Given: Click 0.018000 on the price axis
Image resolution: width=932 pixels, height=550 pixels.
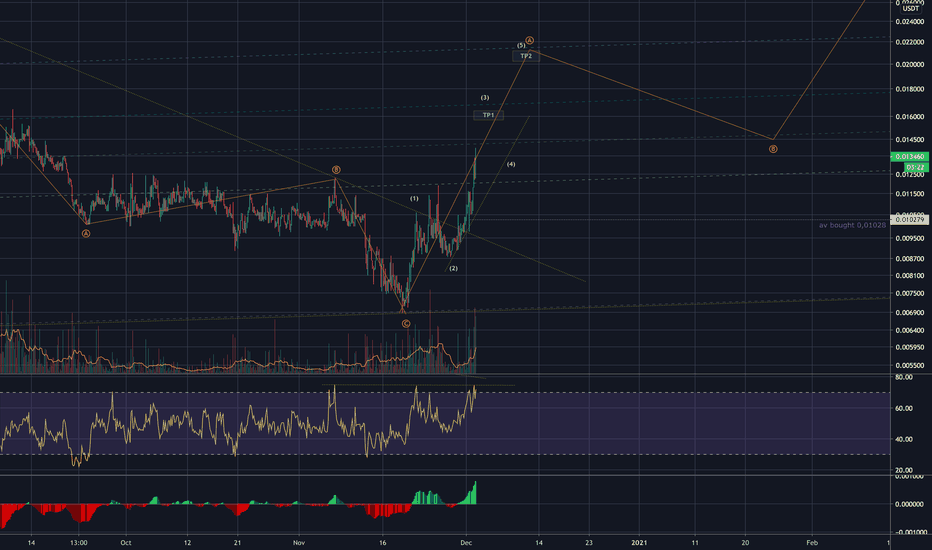Looking at the screenshot, I should (909, 89).
